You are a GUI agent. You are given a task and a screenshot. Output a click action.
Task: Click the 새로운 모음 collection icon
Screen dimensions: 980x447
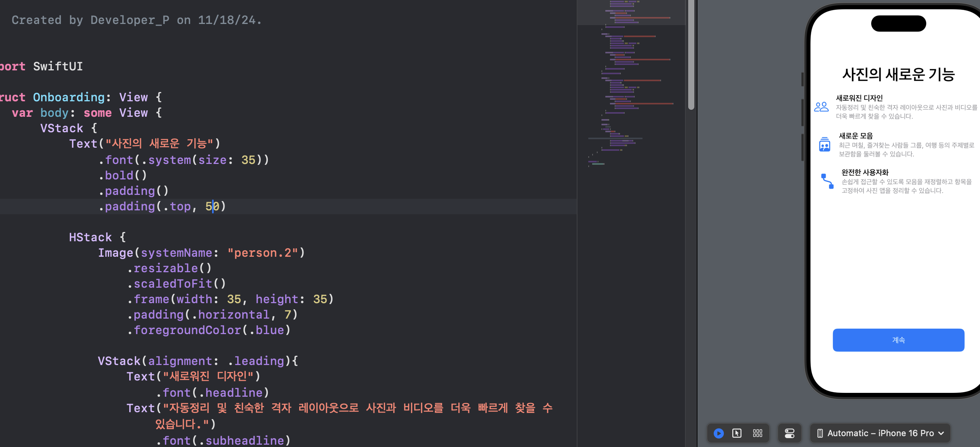pos(824,145)
